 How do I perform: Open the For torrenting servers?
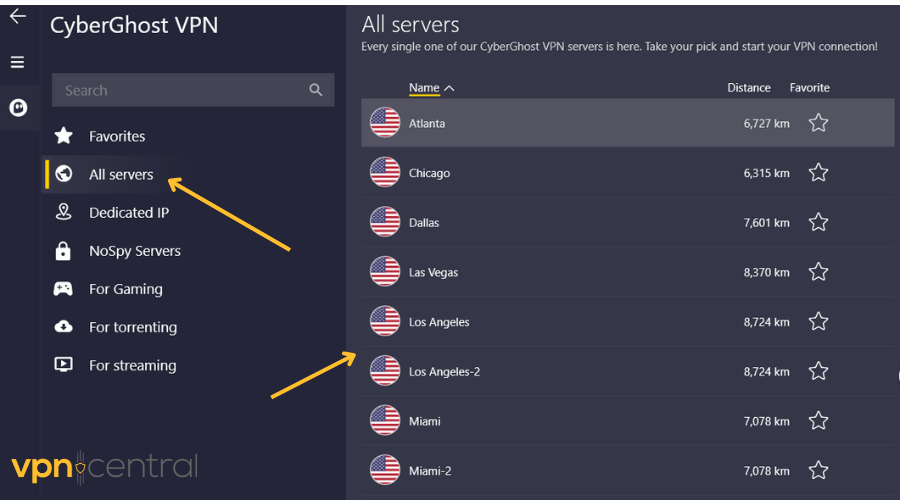[133, 327]
